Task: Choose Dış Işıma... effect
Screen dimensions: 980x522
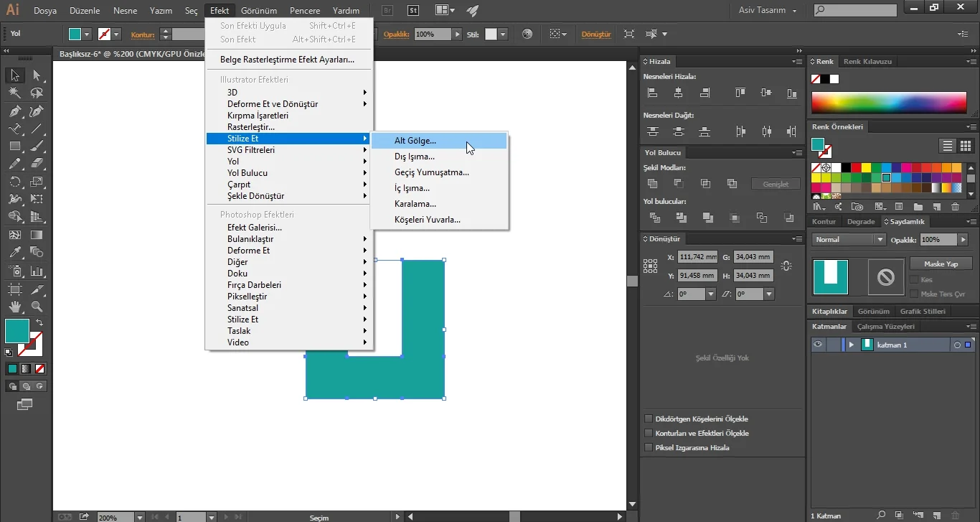Action: pyautogui.click(x=439, y=157)
